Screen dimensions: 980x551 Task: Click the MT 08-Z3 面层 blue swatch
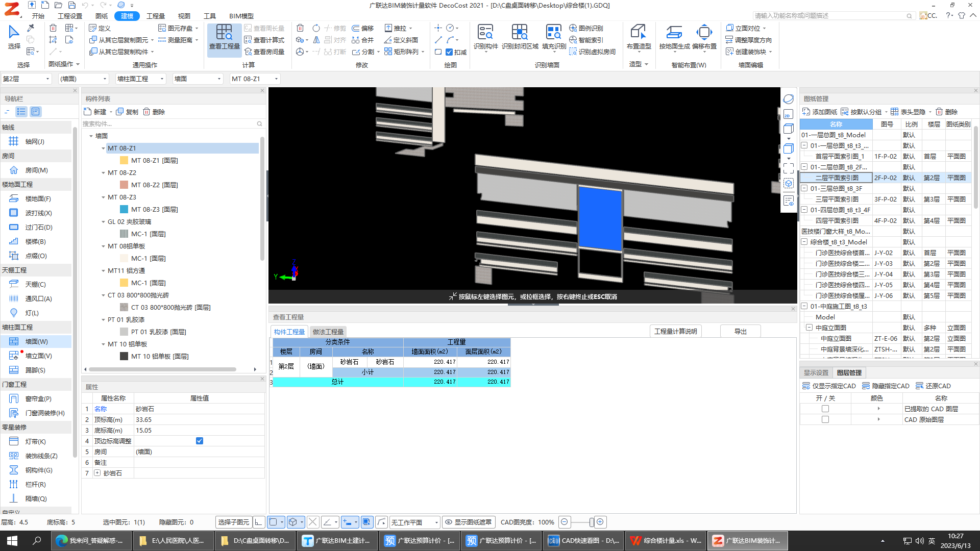pyautogui.click(x=124, y=209)
